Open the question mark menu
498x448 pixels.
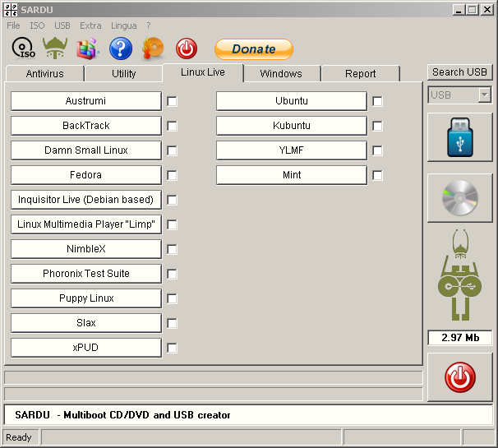[148, 25]
